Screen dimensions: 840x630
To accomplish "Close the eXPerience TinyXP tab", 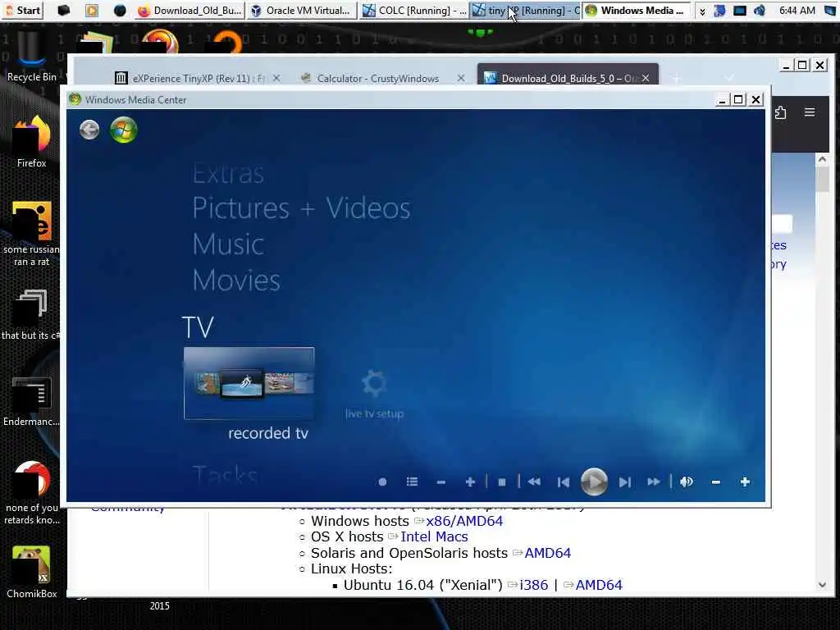I will tap(276, 78).
